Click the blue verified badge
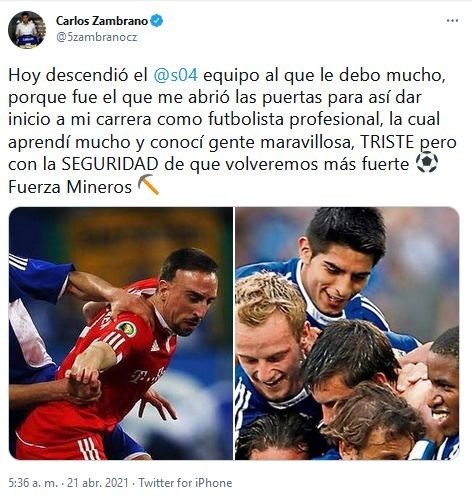The width and height of the screenshot is (472, 503). [x=157, y=21]
